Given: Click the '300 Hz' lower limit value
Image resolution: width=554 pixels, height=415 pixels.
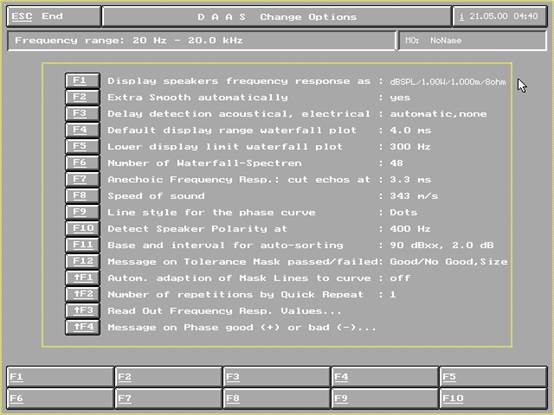Looking at the screenshot, I should click(x=410, y=147).
